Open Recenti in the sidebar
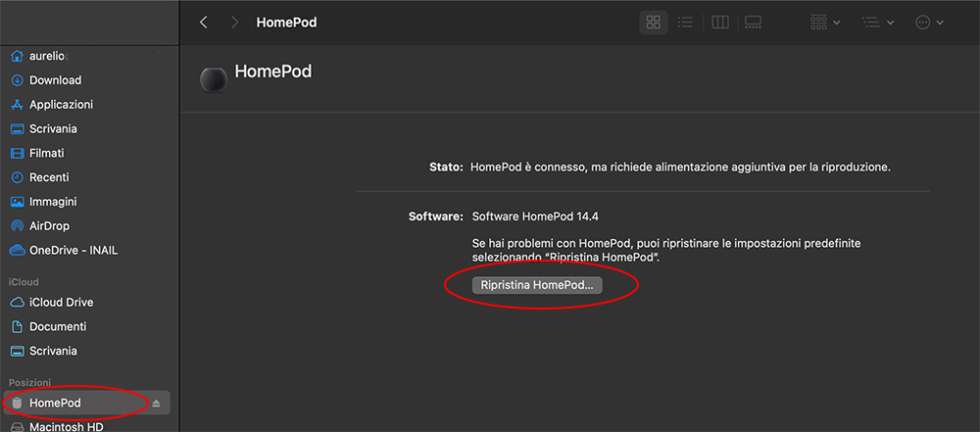This screenshot has height=432, width=980. tap(49, 177)
